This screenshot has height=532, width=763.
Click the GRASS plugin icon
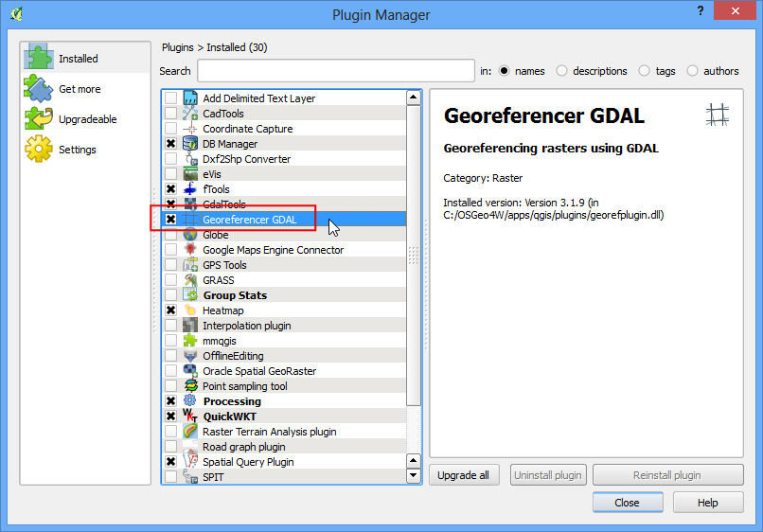click(x=189, y=280)
